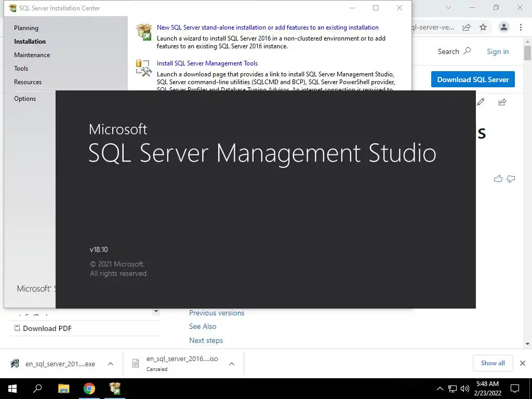Bookmark page with the star icon
532x399 pixels.
click(x=483, y=27)
